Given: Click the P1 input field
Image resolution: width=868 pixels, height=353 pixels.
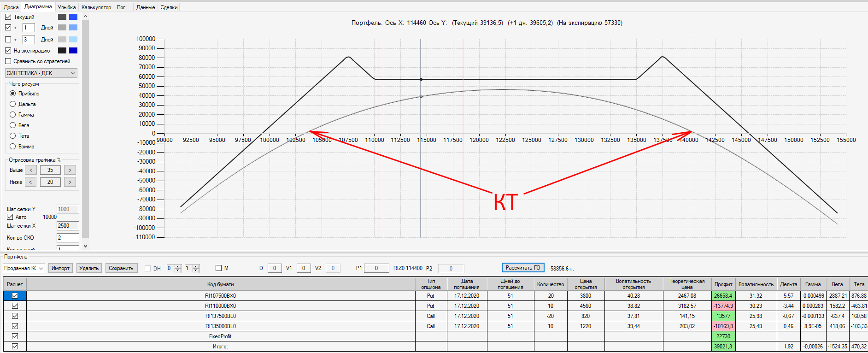Looking at the screenshot, I should 376,268.
